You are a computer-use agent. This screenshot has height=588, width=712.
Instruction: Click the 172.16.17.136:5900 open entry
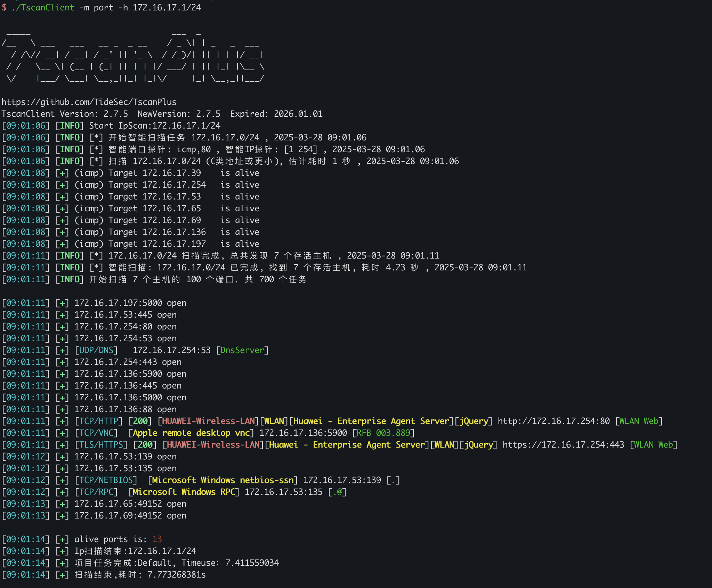[130, 374]
